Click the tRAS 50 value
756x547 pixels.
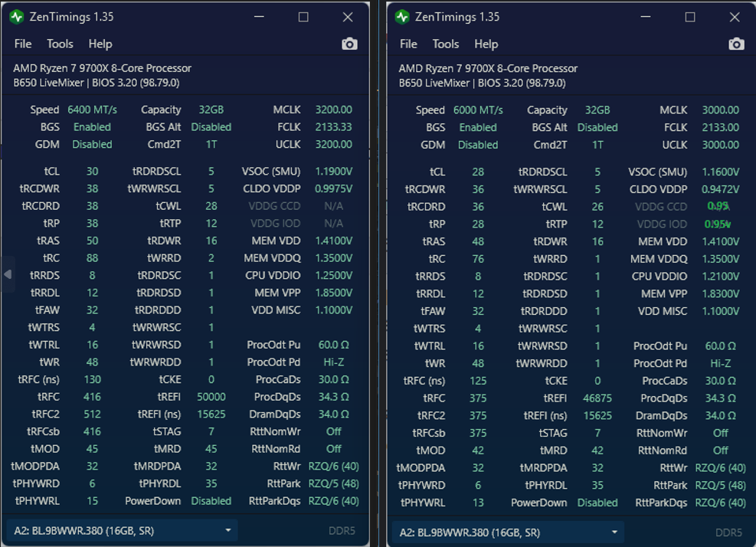coord(92,241)
